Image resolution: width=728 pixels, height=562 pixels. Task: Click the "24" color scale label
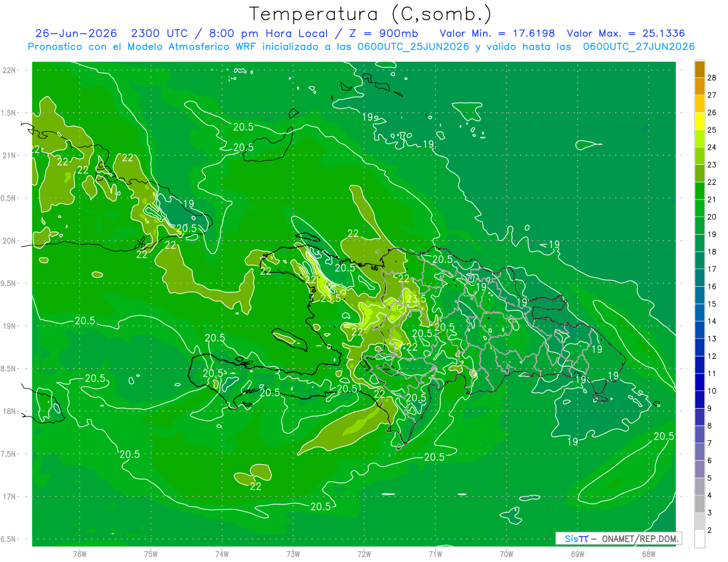coord(712,147)
